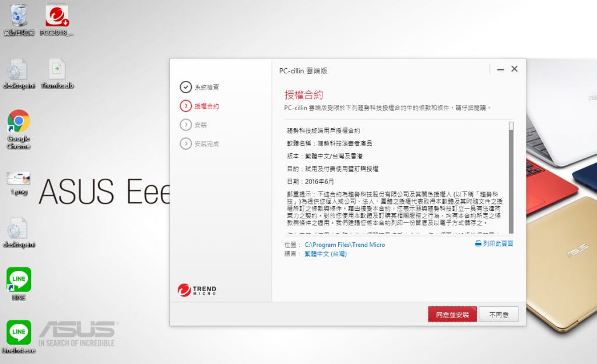Image resolution: width=597 pixels, height=364 pixels.
Task: Minimize the PC-cillin installer window
Action: [500, 70]
